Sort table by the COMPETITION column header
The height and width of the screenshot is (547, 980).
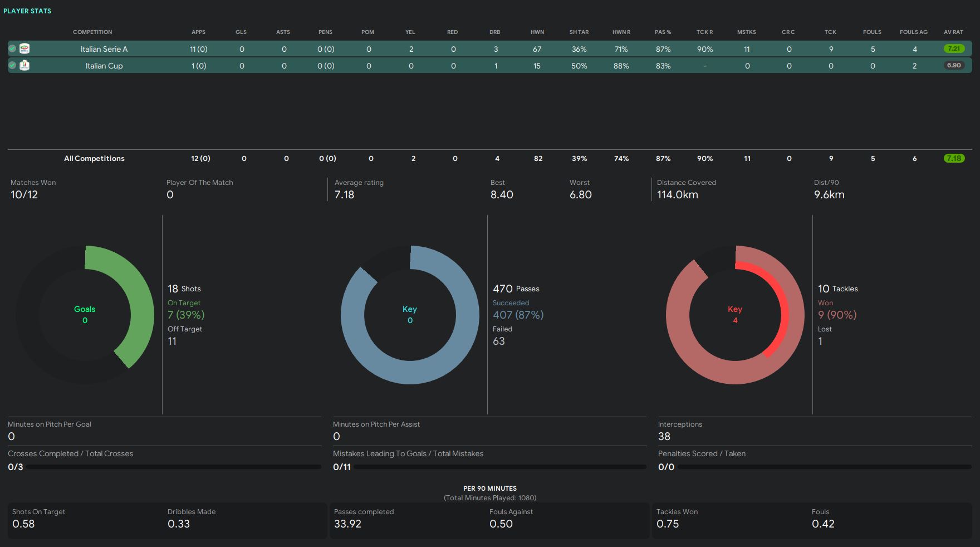pos(92,32)
